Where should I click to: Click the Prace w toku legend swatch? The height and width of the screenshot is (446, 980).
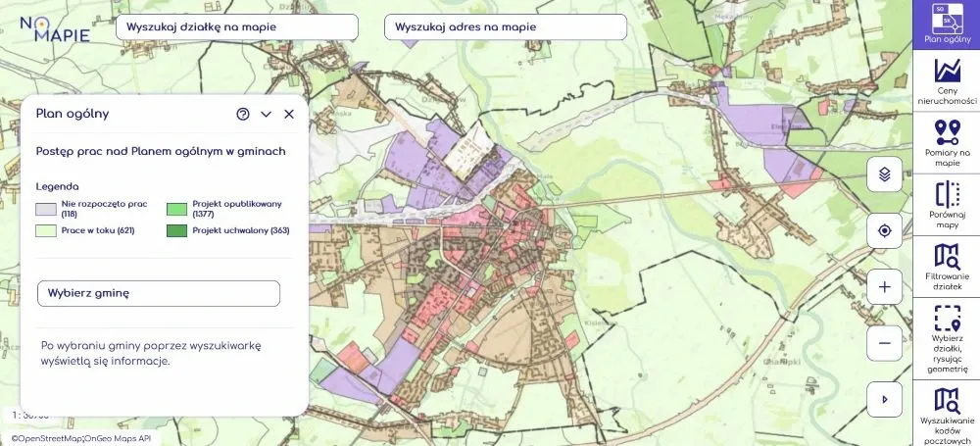[x=46, y=230]
